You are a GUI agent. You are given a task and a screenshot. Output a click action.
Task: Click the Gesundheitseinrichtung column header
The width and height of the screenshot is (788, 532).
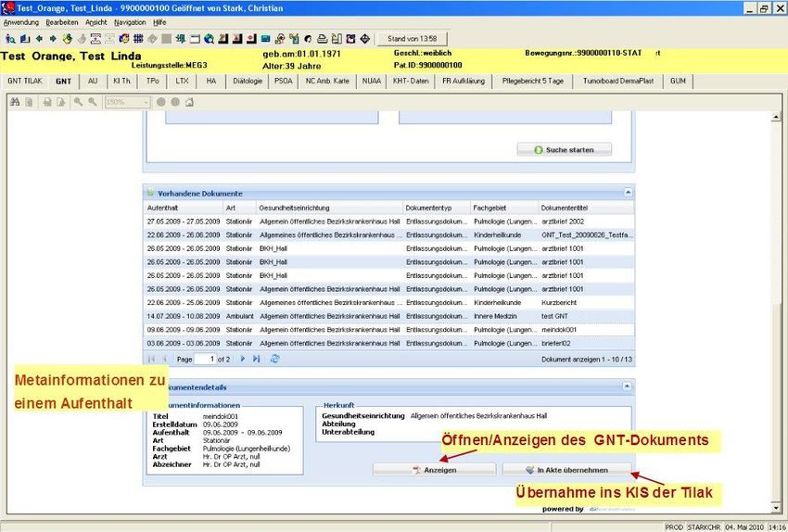pos(329,208)
